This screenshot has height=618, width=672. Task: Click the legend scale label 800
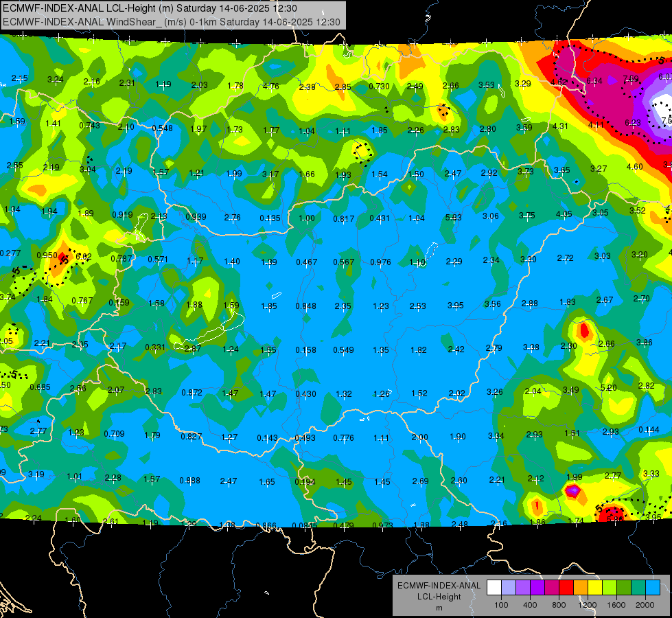(x=559, y=605)
